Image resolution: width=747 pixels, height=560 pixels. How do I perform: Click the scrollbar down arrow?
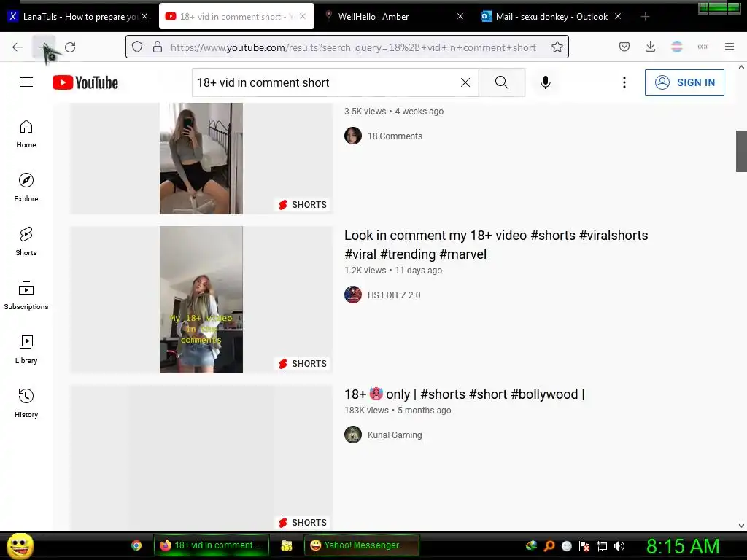click(x=741, y=526)
